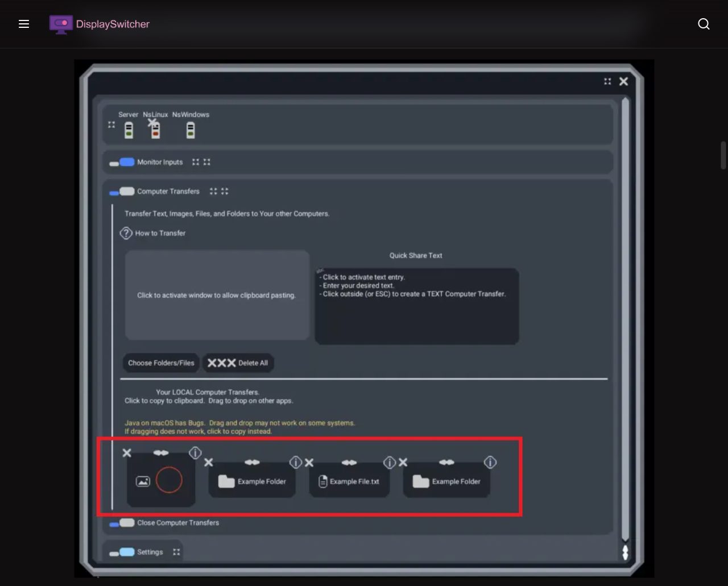Viewport: 728px width, 586px height.
Task: Click the web page scrollbar thumb
Action: click(723, 155)
